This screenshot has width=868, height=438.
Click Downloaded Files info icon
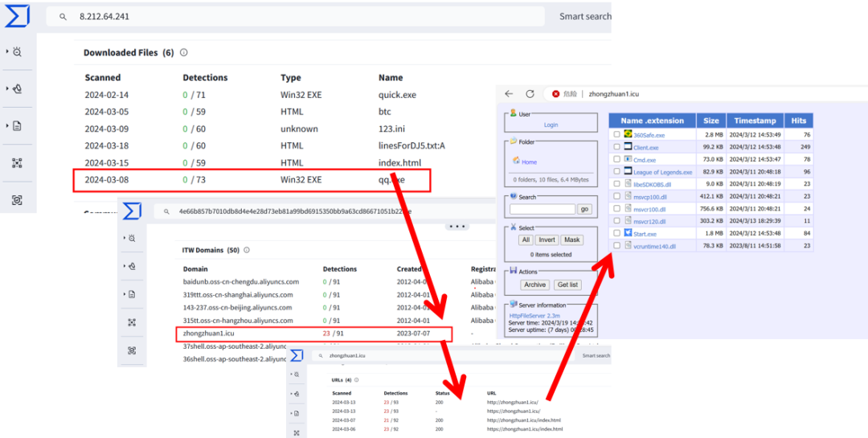tap(184, 52)
